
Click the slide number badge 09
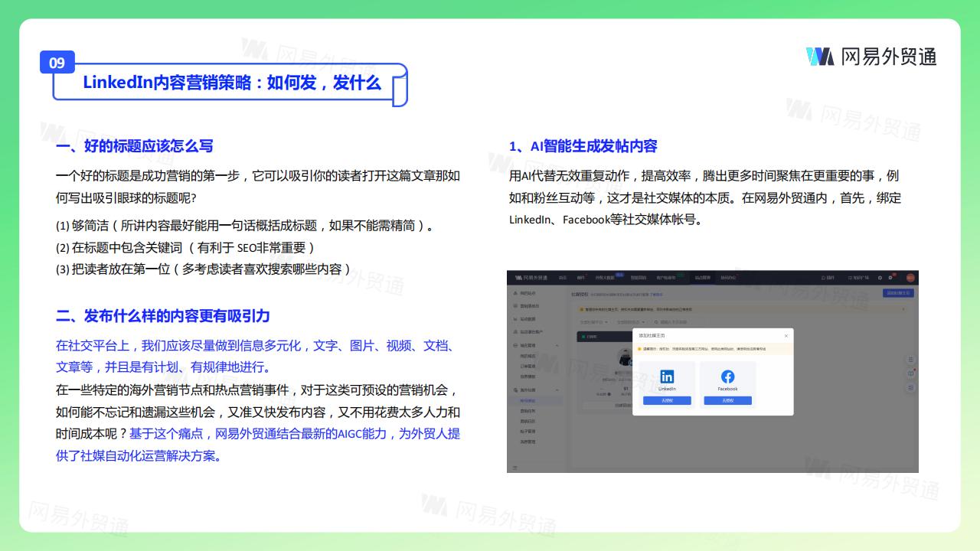(x=57, y=63)
